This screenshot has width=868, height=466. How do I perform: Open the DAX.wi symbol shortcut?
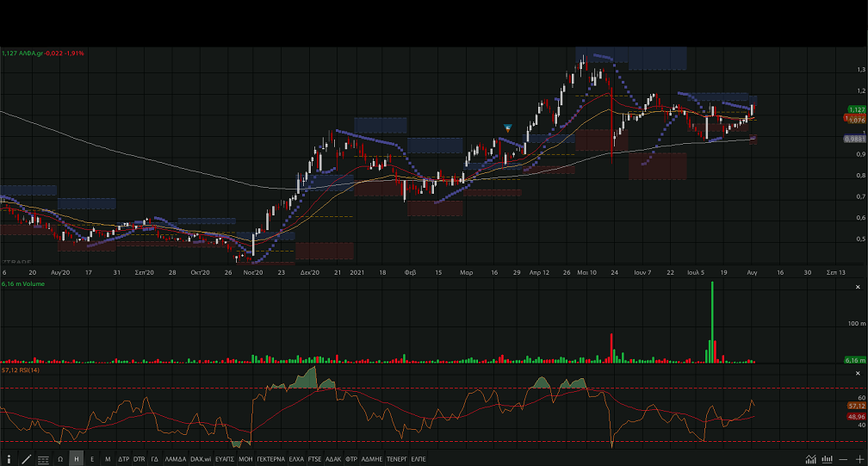(201, 459)
